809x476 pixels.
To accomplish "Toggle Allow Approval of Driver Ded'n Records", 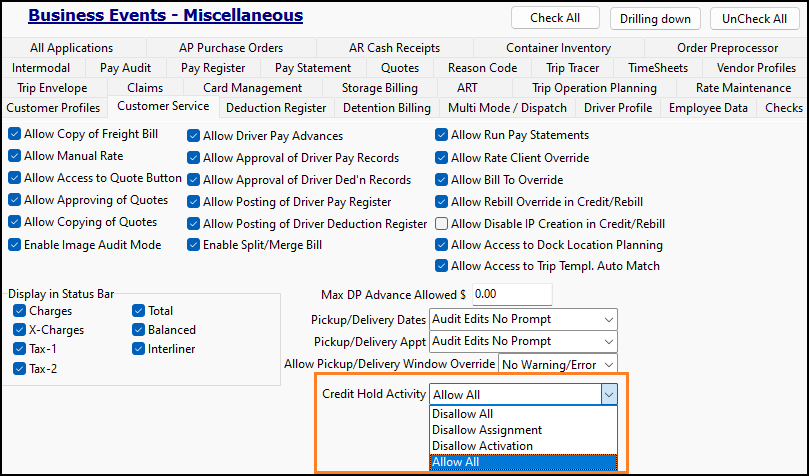I will [x=193, y=180].
